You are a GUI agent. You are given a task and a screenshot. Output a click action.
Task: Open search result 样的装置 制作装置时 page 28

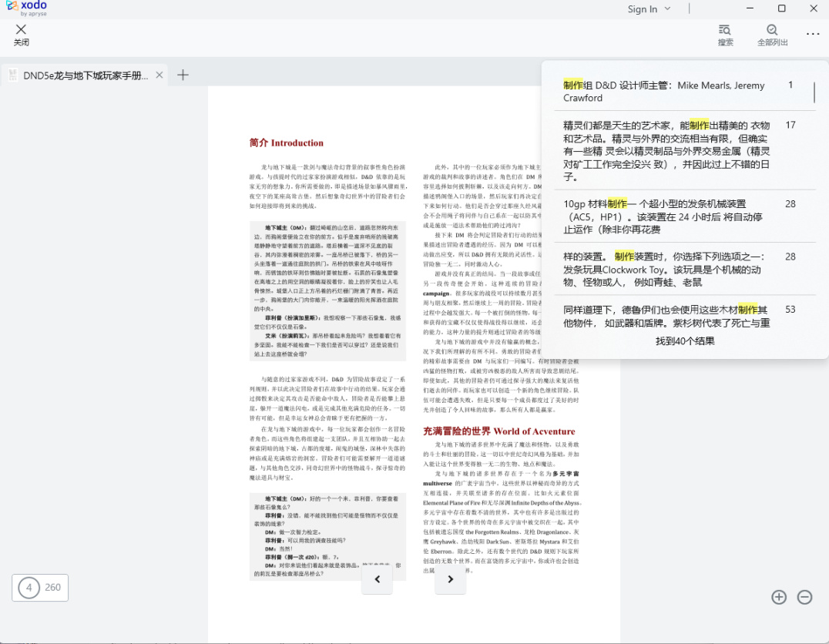coord(684,269)
